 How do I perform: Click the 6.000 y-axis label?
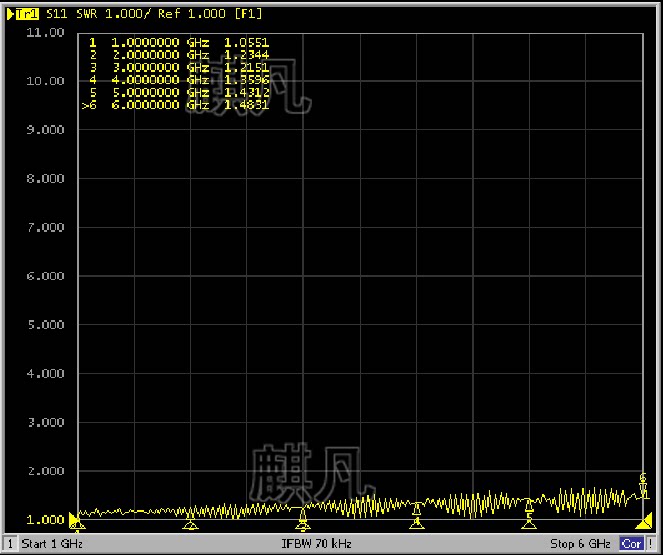tap(45, 276)
